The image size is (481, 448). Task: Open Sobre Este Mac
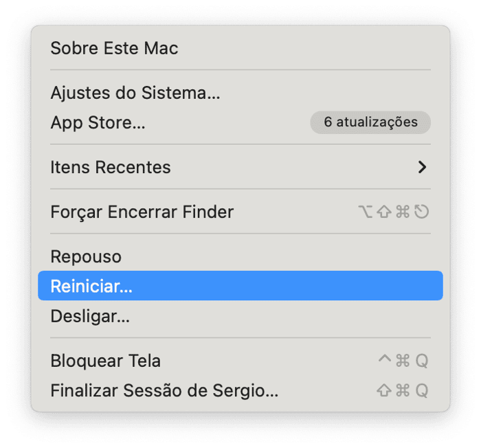(114, 48)
